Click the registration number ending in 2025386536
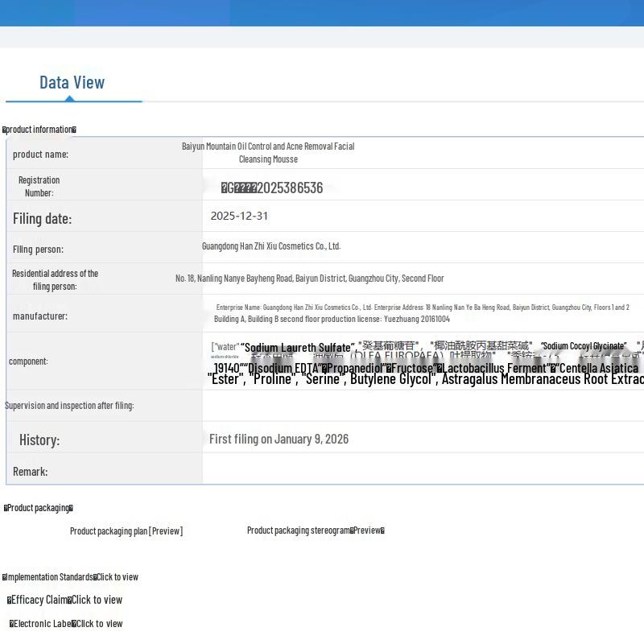 coord(272,188)
